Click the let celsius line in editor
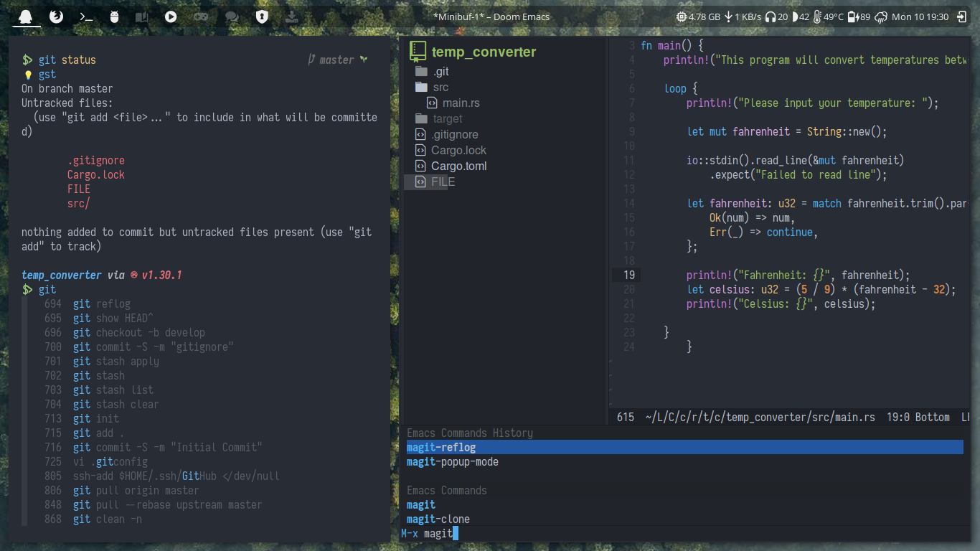The height and width of the screenshot is (551, 980). [821, 290]
